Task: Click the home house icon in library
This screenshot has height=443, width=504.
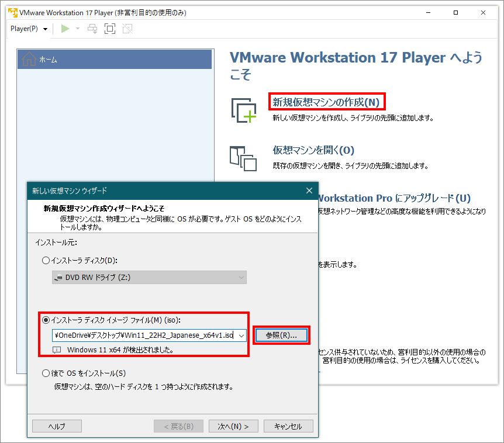Action: click(29, 59)
